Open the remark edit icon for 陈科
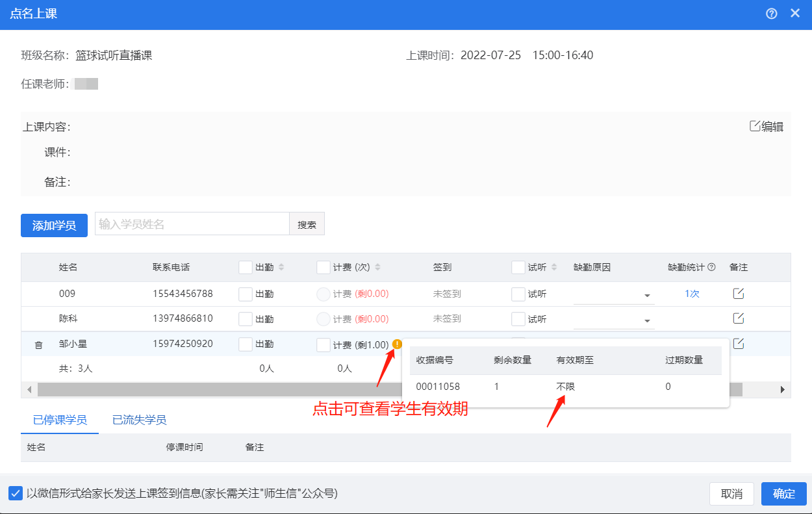 click(738, 318)
